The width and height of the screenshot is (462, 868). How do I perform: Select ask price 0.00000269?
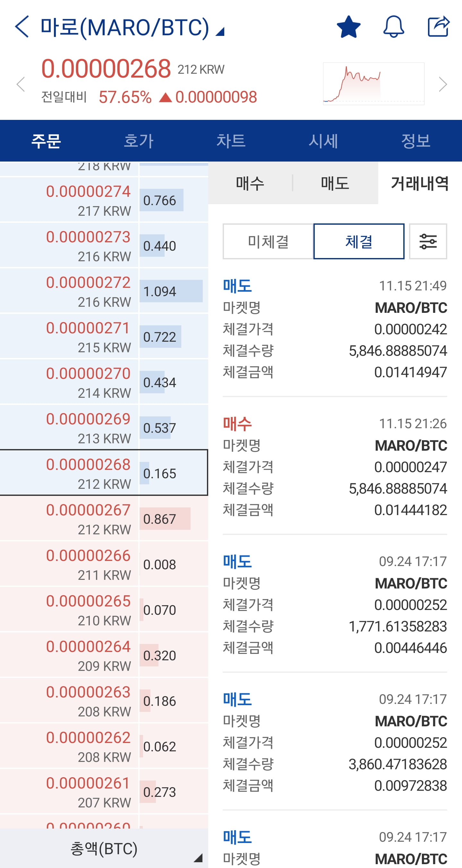coord(69,427)
